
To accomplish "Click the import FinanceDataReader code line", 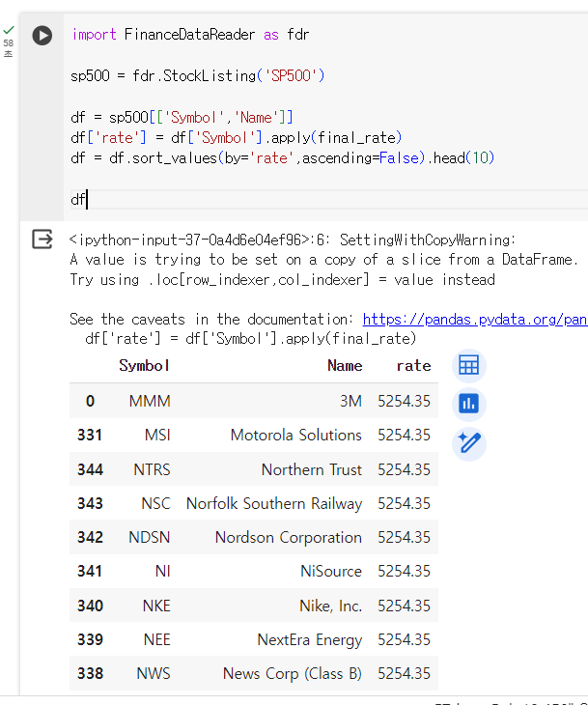I will (x=190, y=35).
